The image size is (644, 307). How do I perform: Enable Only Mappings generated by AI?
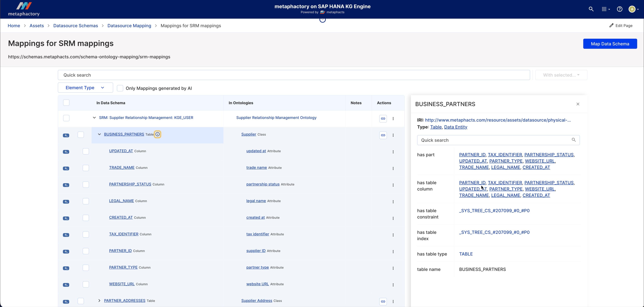[x=120, y=88]
